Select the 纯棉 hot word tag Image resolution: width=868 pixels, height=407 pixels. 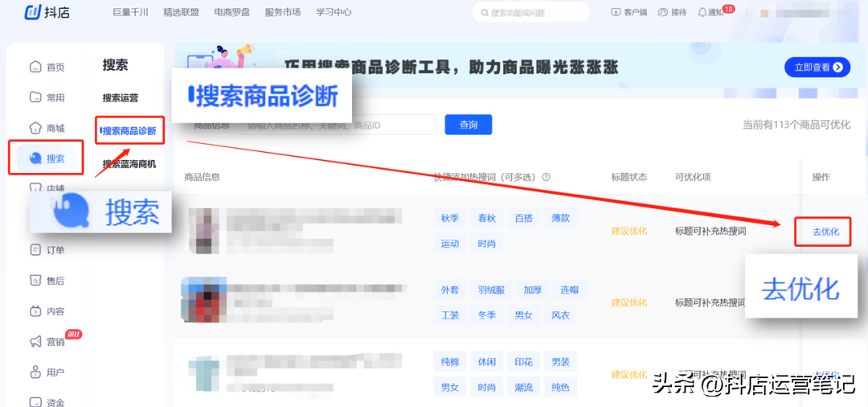(x=450, y=362)
